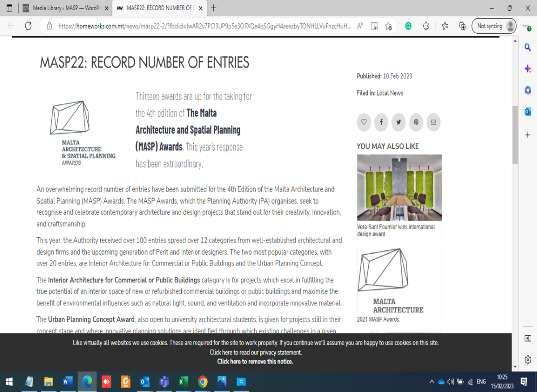Open the Discover sparkle icon in the sidebar
537x392 pixels.
point(528,69)
